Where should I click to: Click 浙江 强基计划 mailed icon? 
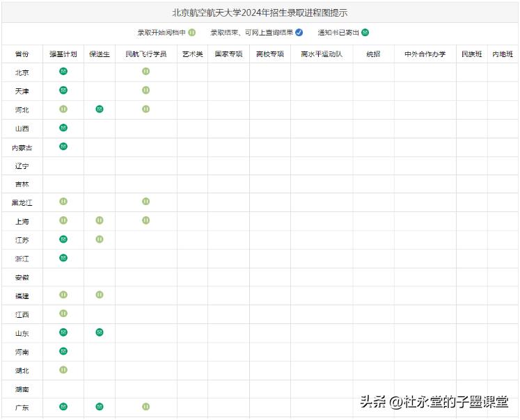(63, 258)
